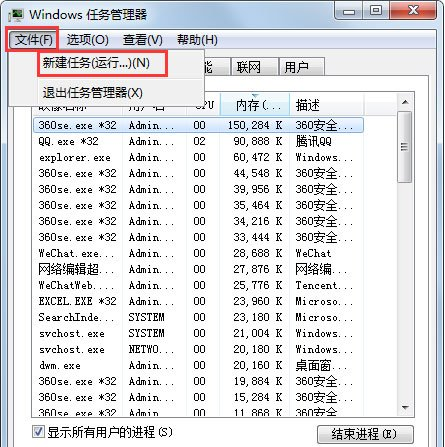The image size is (445, 447).
Task: Toggle 显示所有用户的进程 checkbox
Action: (38, 431)
